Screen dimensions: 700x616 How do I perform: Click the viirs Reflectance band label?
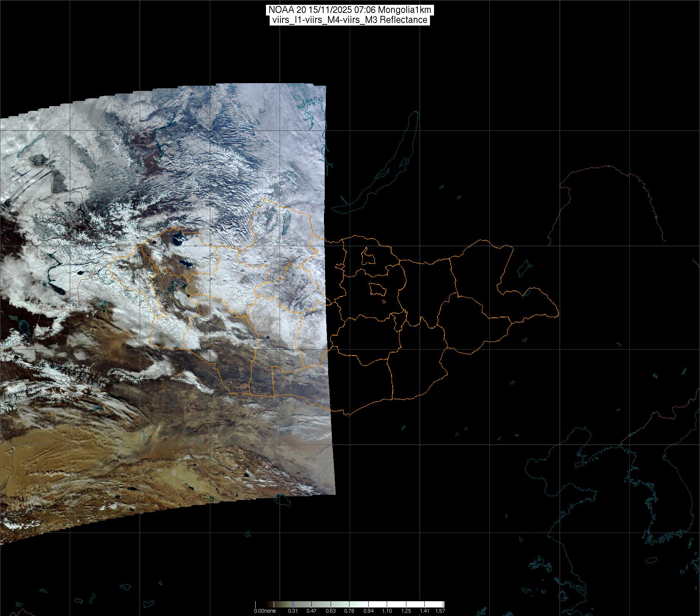(349, 20)
